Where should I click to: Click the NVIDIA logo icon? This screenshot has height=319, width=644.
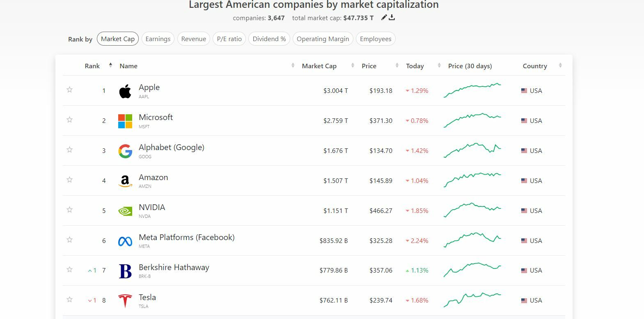[x=125, y=211]
